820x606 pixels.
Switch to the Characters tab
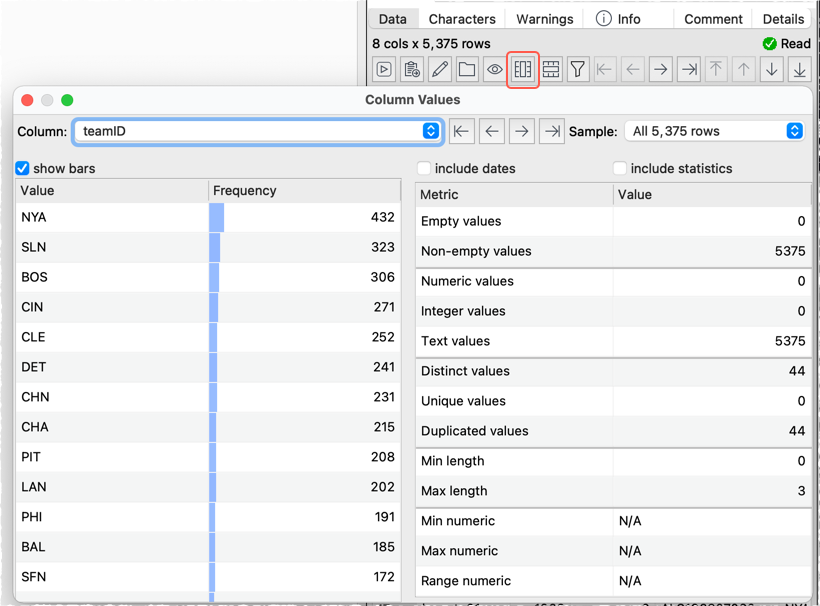tap(462, 19)
